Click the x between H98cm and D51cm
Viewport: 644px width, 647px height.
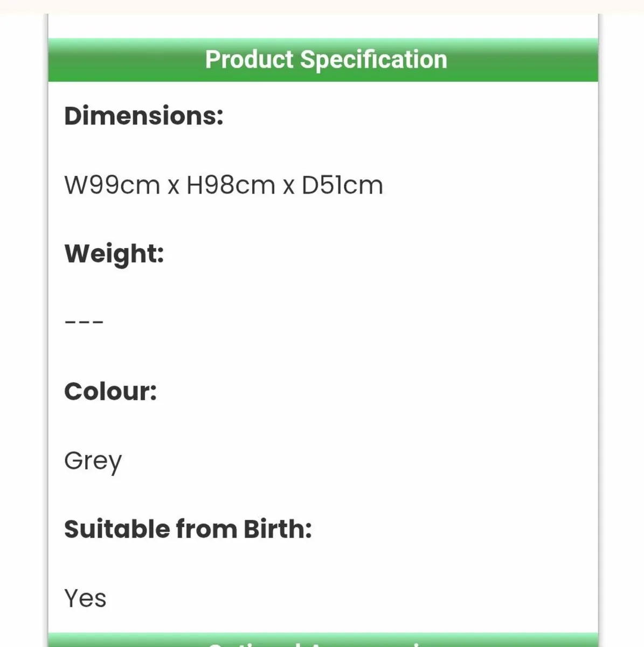[288, 187]
